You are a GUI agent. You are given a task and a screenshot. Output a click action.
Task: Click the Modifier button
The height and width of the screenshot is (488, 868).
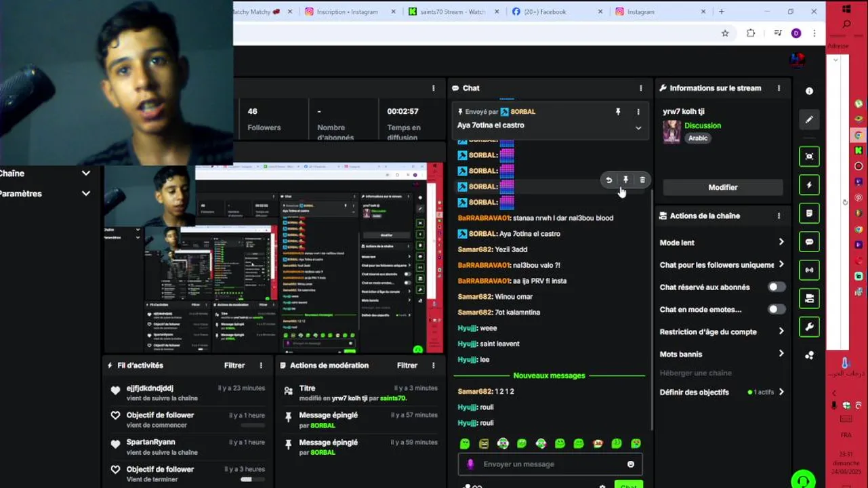coord(722,187)
